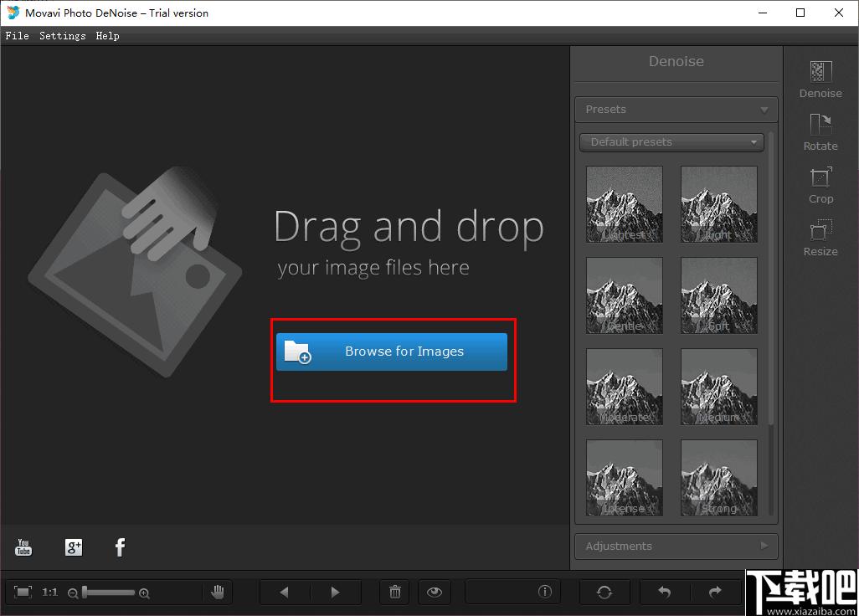Open the Facebook page icon
Image resolution: width=859 pixels, height=616 pixels.
120,547
